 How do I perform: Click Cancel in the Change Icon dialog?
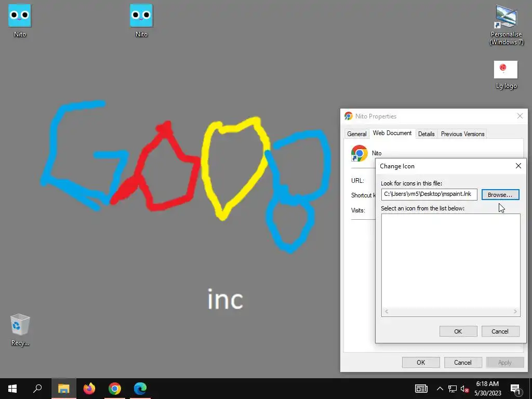coord(500,331)
